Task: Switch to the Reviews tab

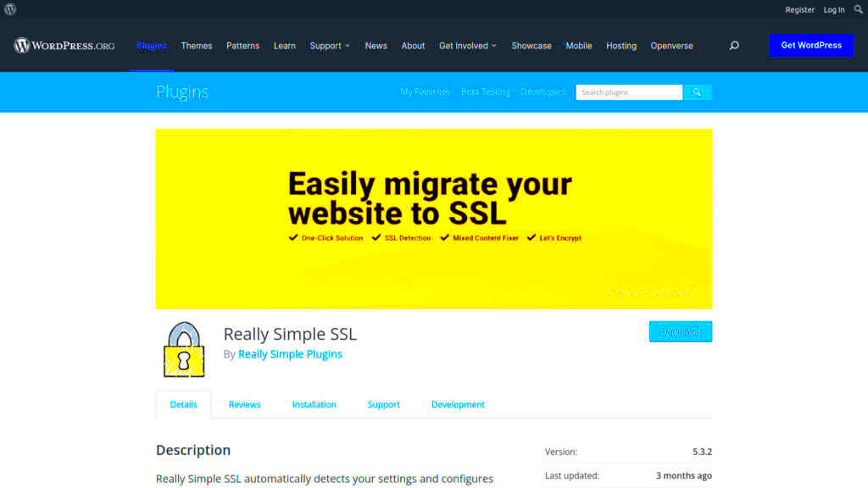Action: (245, 404)
